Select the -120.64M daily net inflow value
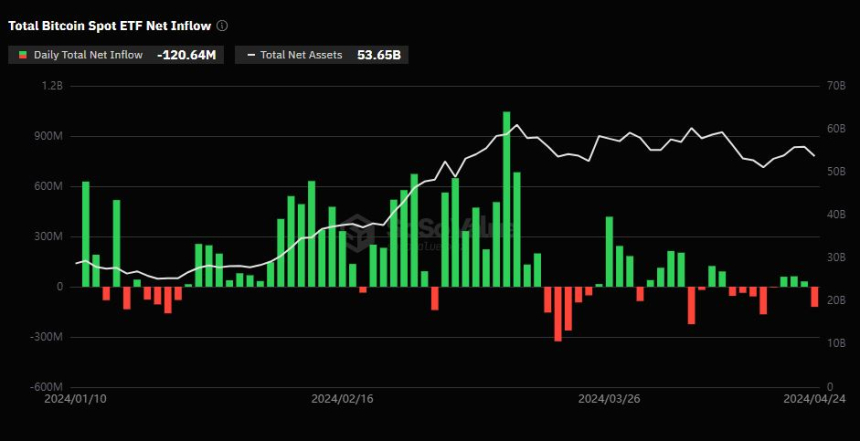 point(187,55)
